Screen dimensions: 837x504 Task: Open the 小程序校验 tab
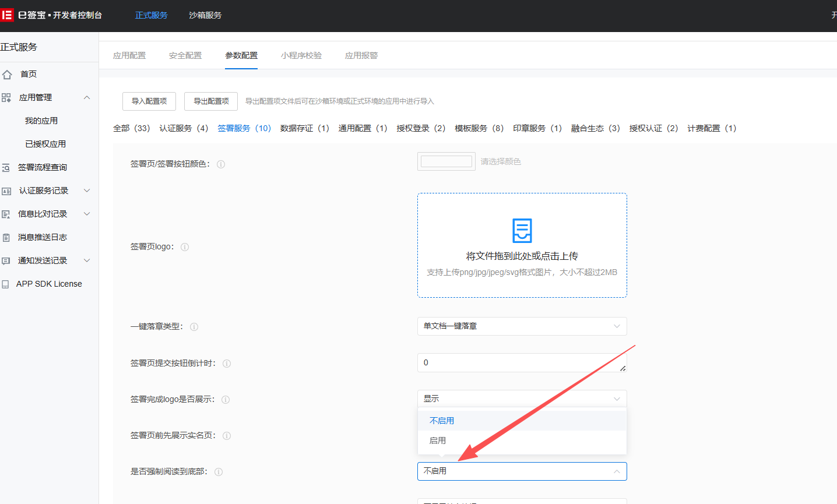pos(301,55)
